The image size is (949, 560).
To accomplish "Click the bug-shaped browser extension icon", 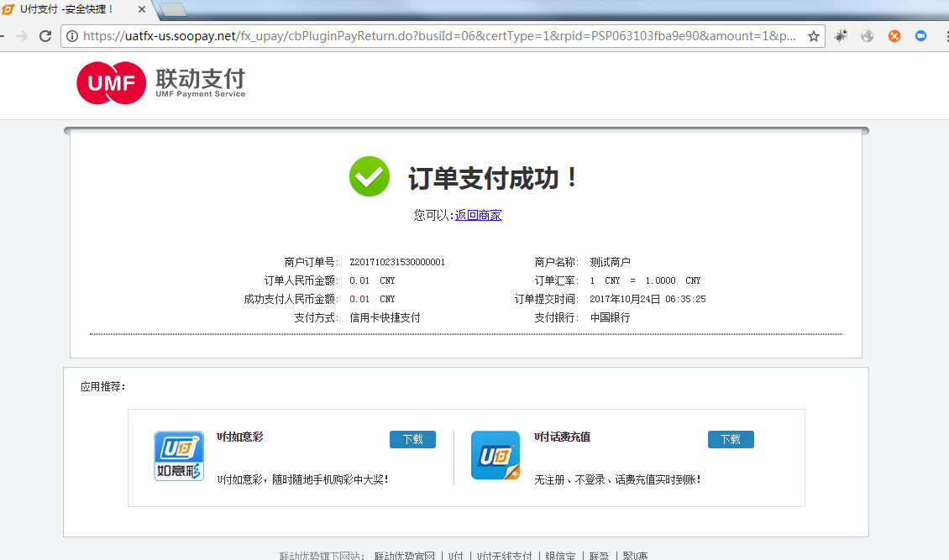I will (841, 36).
